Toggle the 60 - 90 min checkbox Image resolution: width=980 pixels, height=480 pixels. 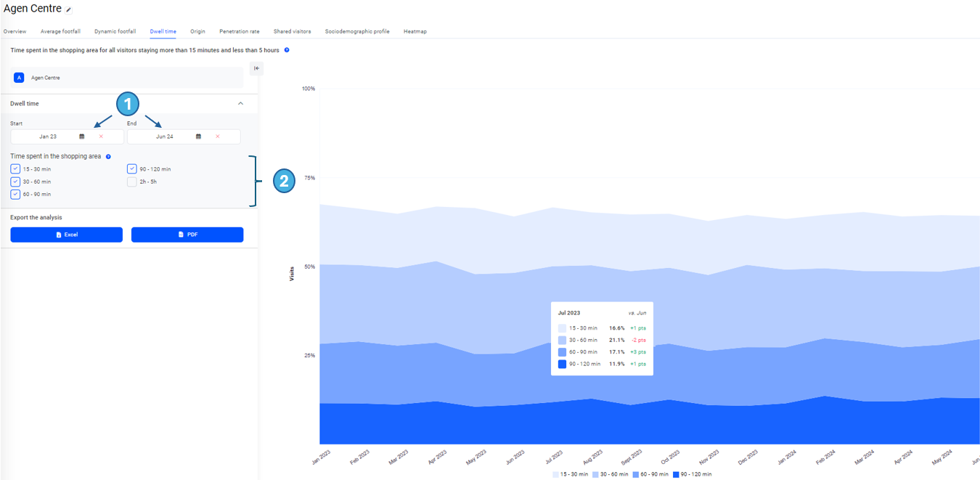click(x=15, y=195)
